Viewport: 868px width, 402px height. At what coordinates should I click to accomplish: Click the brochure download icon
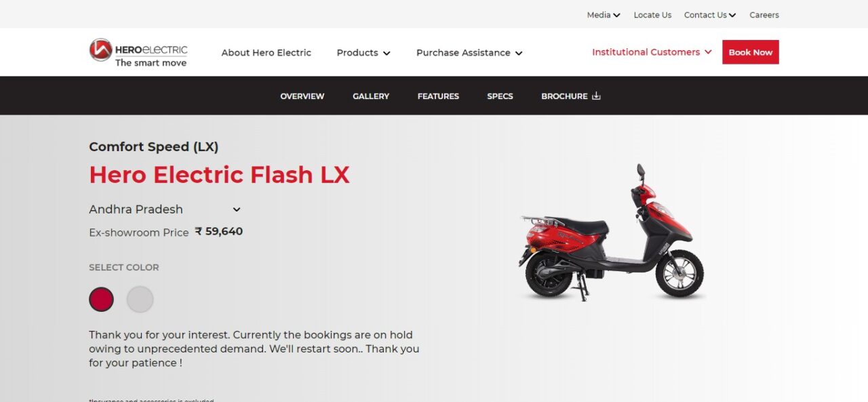coord(596,96)
